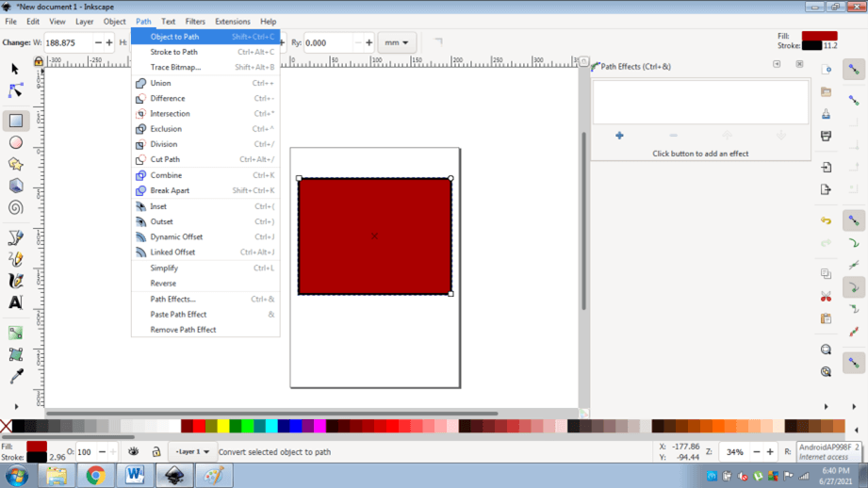This screenshot has width=868, height=488.
Task: Expand hidden toolbox tools arrow
Action: coord(16,407)
